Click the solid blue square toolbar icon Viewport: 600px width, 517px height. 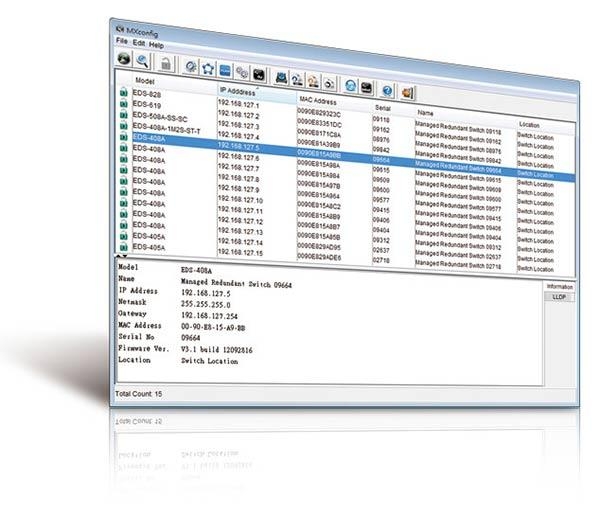point(225,70)
